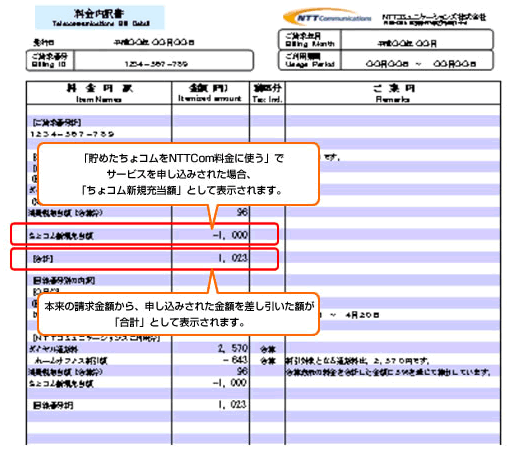520x454 pixels.
Task: Click the 4月20日 usage date text
Action: (x=362, y=315)
